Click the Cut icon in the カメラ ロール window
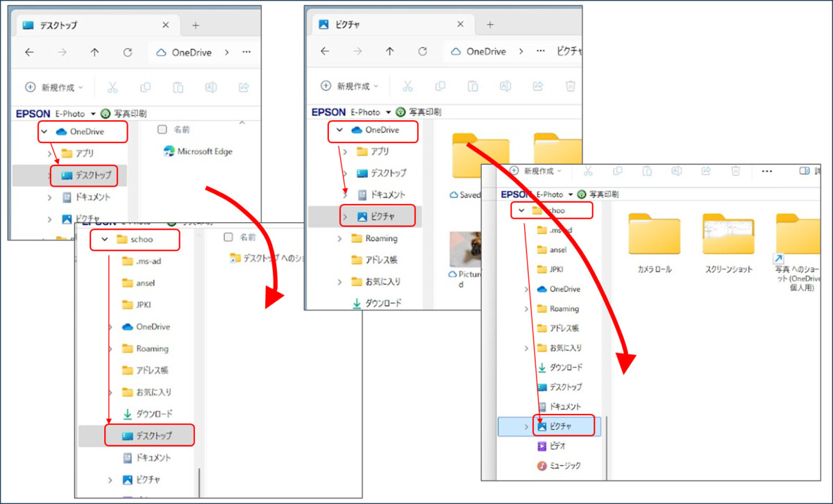The image size is (833, 504). [x=587, y=171]
